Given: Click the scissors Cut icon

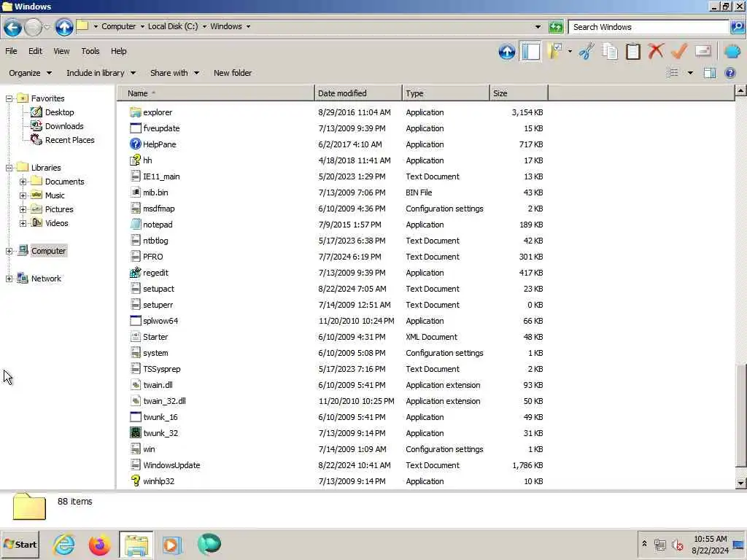Looking at the screenshot, I should pyautogui.click(x=587, y=51).
